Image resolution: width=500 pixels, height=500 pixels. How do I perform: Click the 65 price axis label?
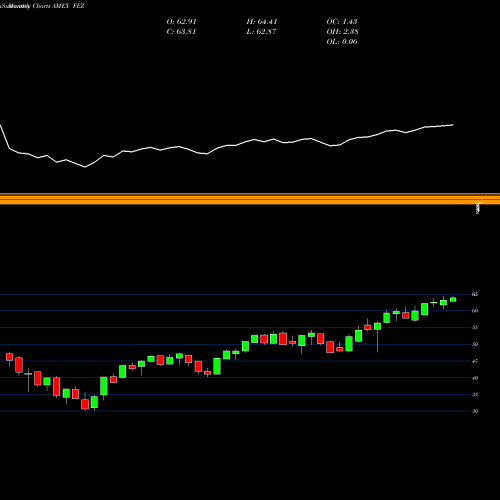point(475,294)
